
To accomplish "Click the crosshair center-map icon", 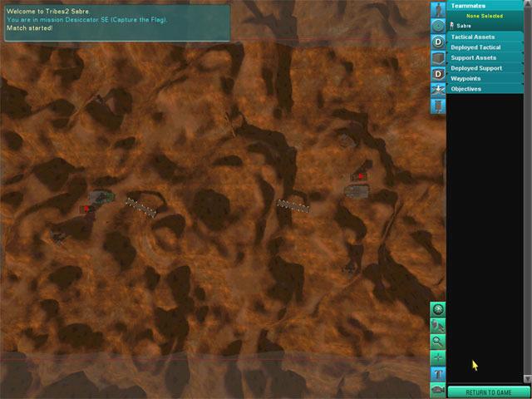I will (438, 357).
